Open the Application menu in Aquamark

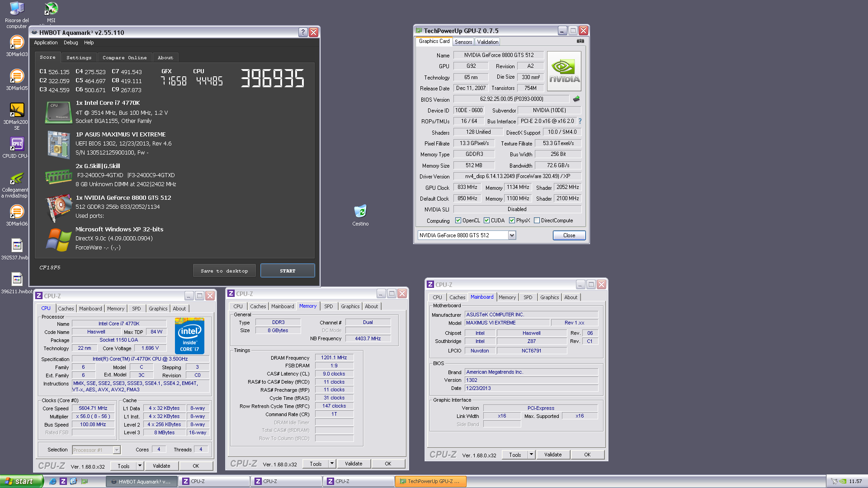[x=46, y=42]
